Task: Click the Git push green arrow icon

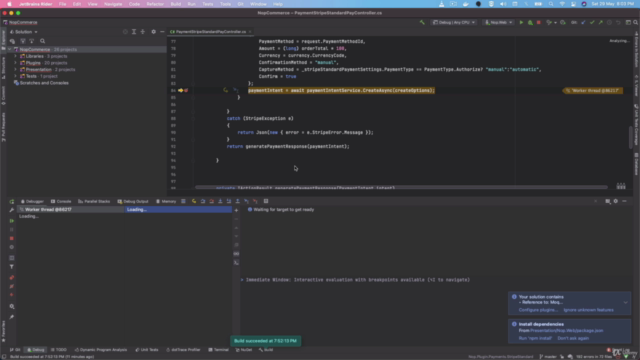Action: coord(600,22)
